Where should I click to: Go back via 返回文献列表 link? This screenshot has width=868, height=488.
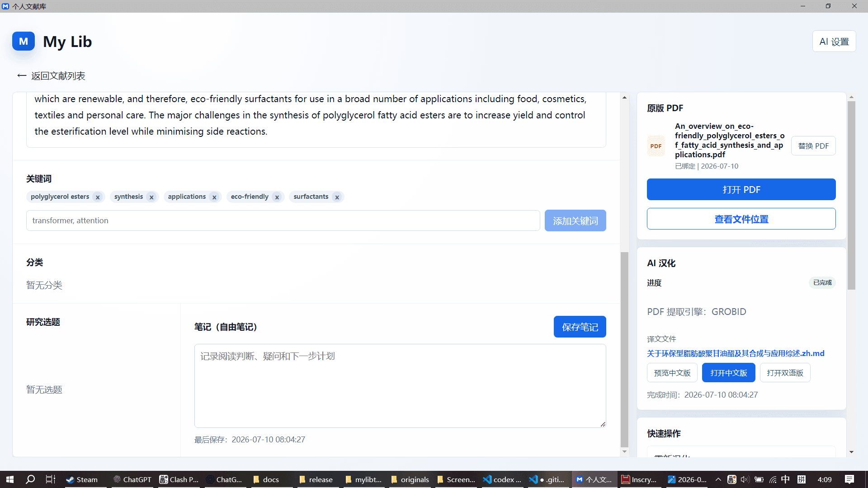[51, 76]
